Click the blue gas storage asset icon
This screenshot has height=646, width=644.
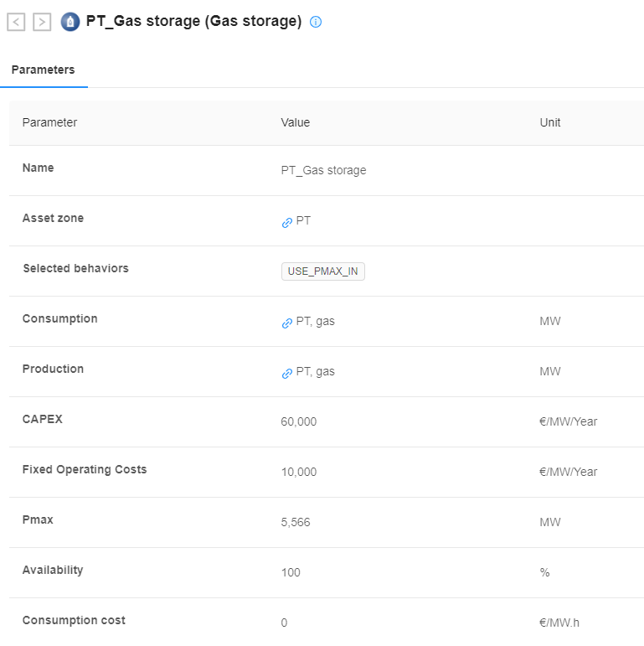pyautogui.click(x=70, y=22)
